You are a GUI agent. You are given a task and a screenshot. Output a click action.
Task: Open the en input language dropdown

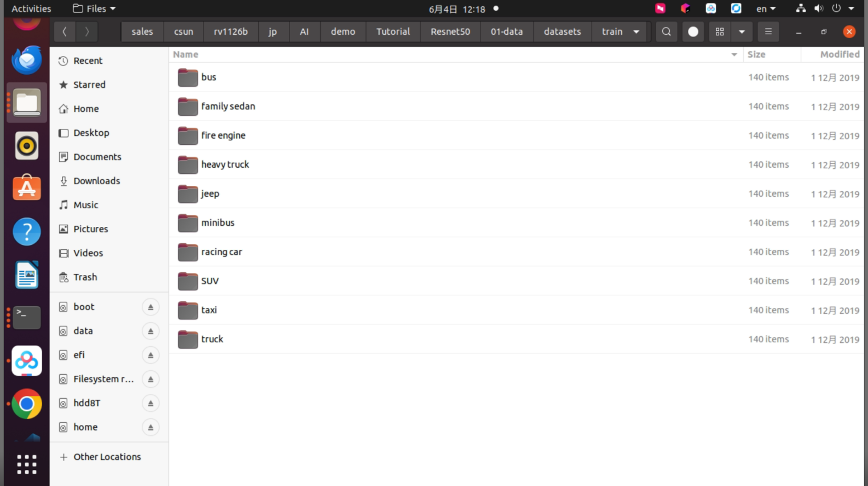[766, 9]
